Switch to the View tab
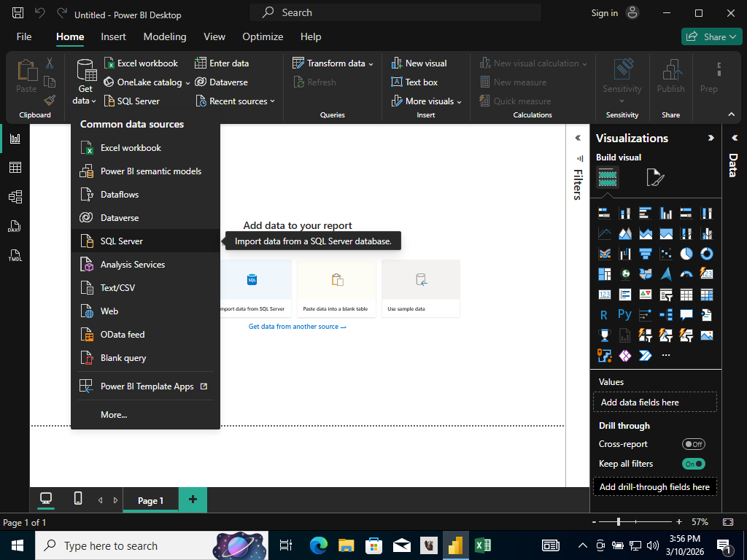 [214, 36]
